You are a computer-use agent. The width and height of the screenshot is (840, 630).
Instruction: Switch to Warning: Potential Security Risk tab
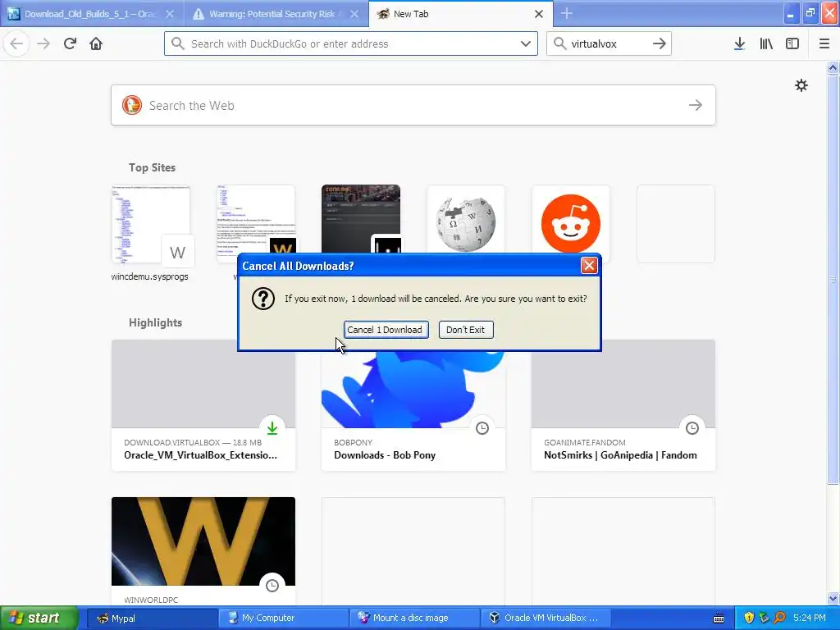pyautogui.click(x=276, y=14)
